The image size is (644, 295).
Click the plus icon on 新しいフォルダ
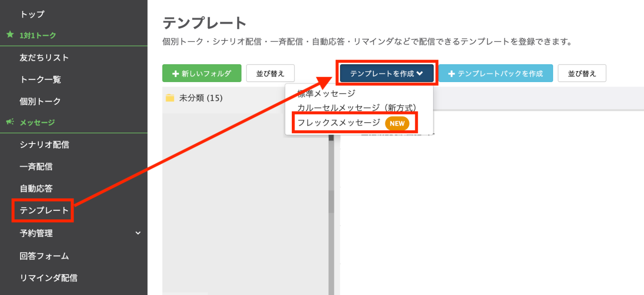(x=176, y=74)
